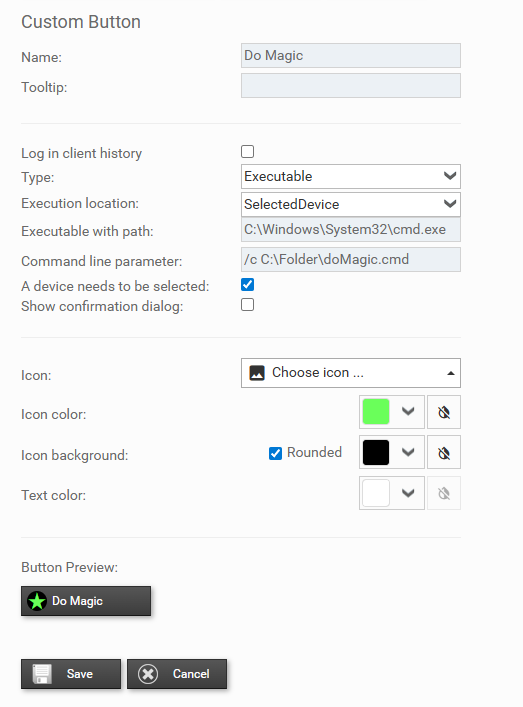Open the Choose icon dropdown
This screenshot has width=523, height=707.
tap(351, 373)
